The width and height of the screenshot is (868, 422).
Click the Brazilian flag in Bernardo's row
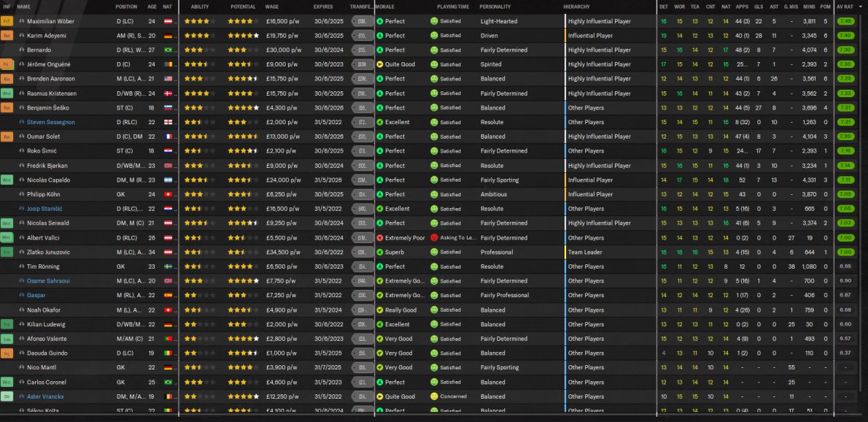coord(168,50)
